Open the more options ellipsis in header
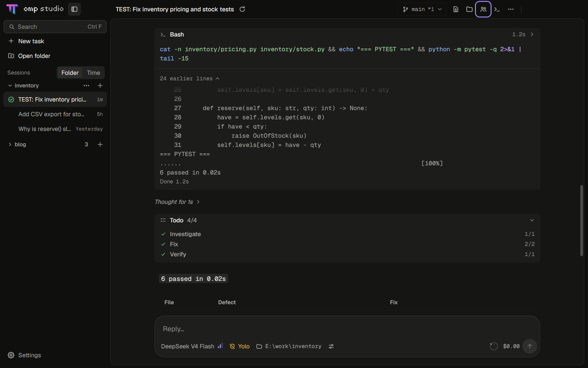The width and height of the screenshot is (588, 368). 511,9
